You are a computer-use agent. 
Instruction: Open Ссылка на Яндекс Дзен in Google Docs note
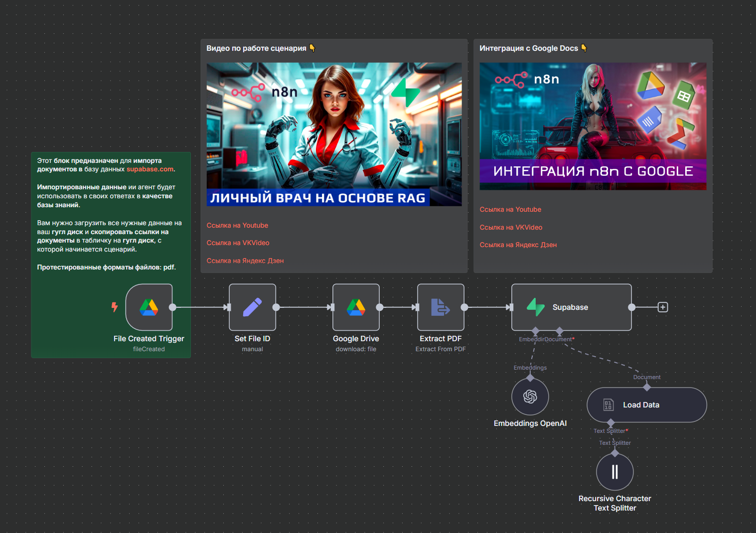518,245
